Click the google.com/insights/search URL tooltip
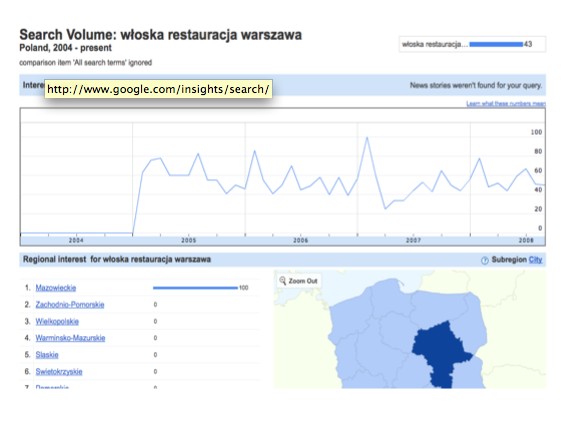This screenshot has height=429, width=564. click(x=158, y=89)
